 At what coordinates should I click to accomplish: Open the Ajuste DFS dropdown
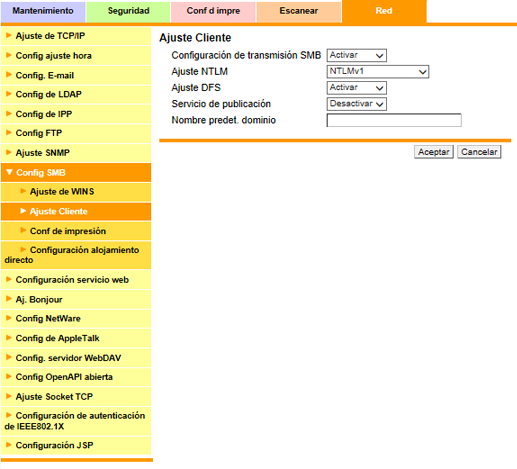(356, 88)
